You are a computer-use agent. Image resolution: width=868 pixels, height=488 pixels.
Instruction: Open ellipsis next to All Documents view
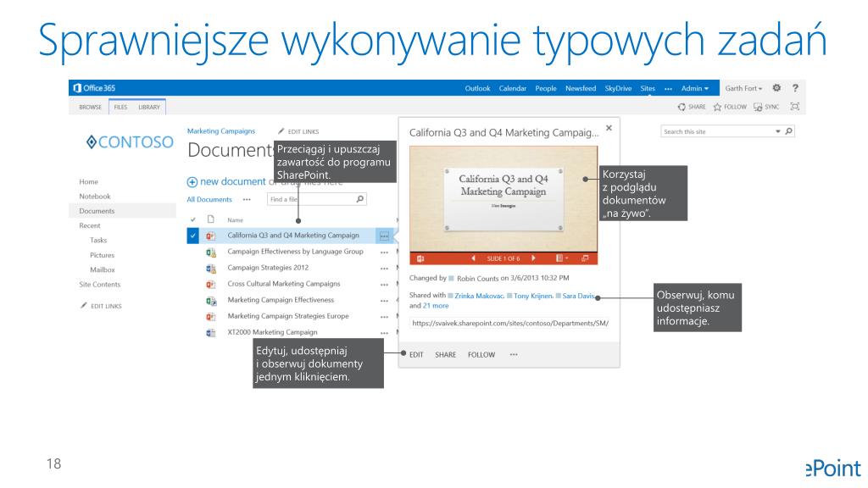(x=247, y=199)
